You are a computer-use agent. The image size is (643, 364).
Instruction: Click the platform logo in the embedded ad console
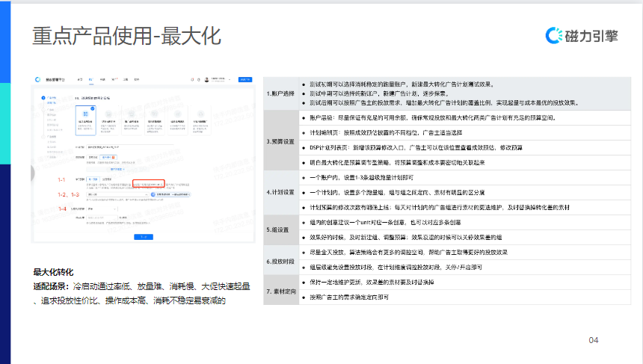pyautogui.click(x=37, y=79)
